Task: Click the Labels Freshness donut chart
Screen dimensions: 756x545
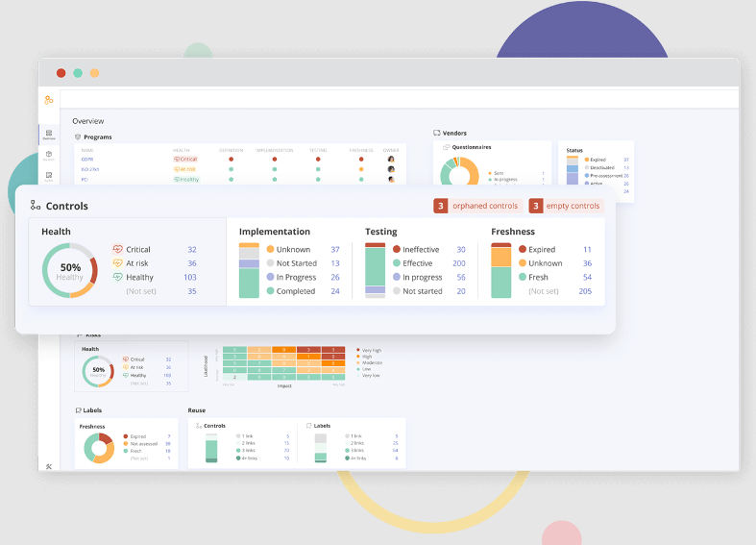Action: point(98,447)
